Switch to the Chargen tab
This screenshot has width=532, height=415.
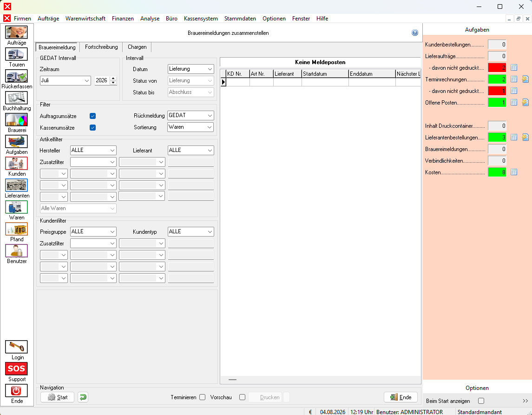tap(137, 47)
